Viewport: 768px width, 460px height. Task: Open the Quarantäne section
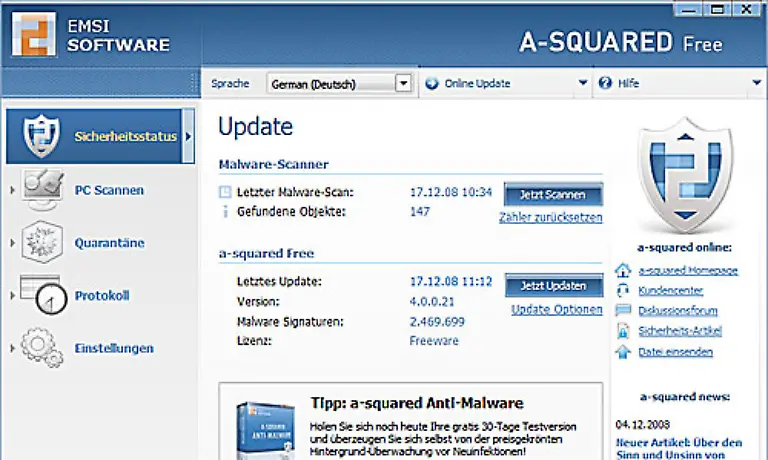pyautogui.click(x=109, y=242)
